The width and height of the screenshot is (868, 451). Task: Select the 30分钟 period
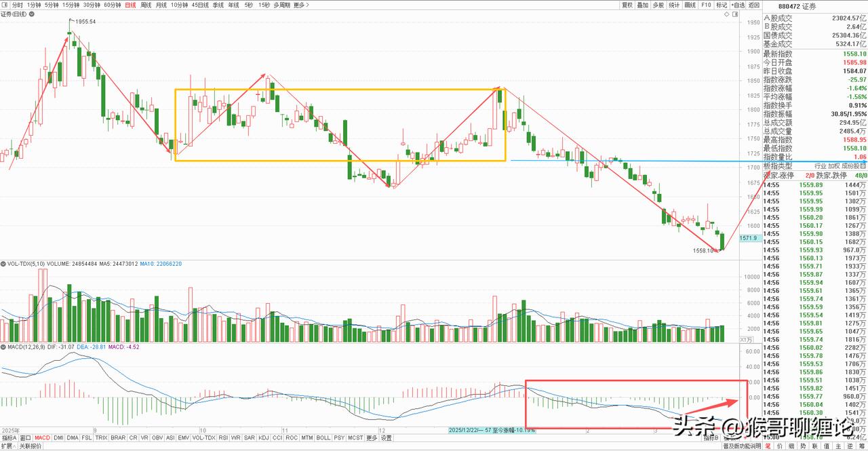click(x=92, y=5)
